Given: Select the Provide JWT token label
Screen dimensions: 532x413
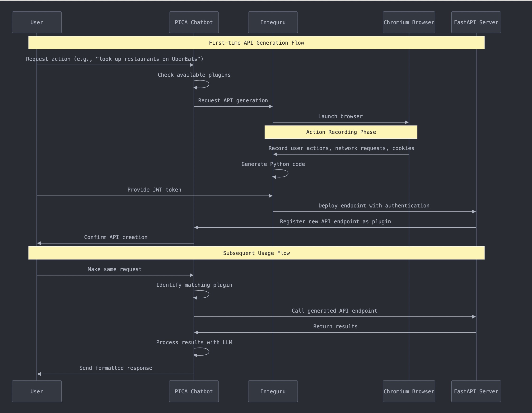Looking at the screenshot, I should [x=154, y=190].
